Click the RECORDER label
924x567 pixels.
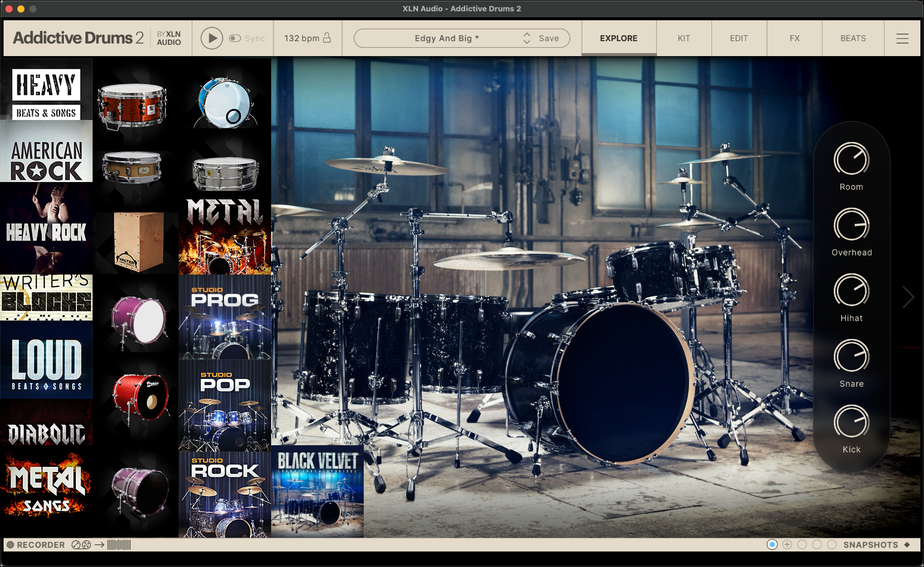(x=41, y=545)
